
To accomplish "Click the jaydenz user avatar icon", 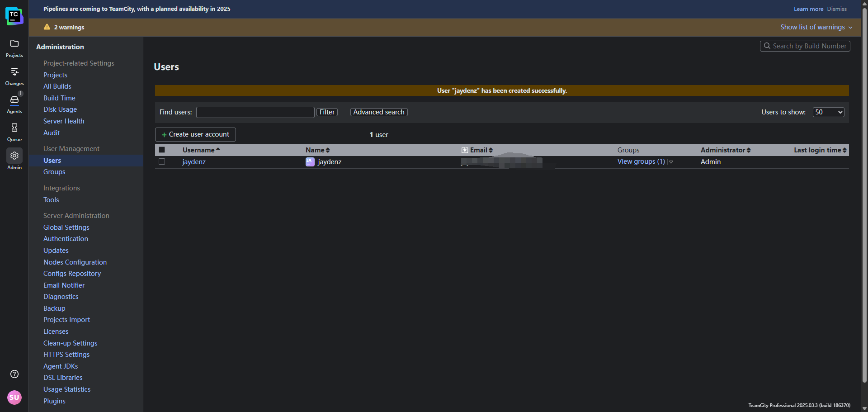I will pos(310,162).
